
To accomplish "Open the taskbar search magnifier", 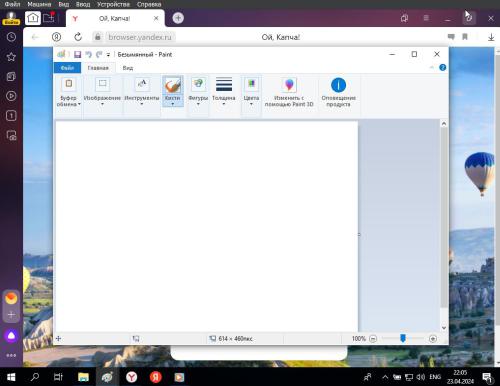I will 35,377.
